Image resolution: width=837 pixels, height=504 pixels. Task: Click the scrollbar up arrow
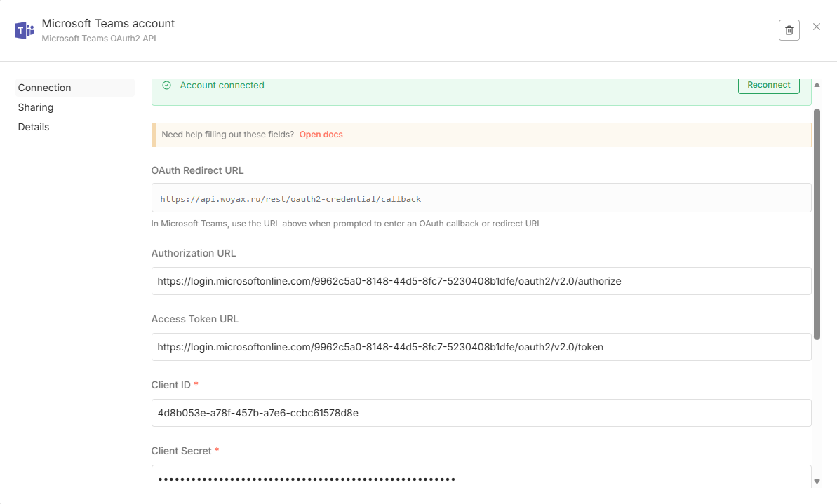(816, 85)
